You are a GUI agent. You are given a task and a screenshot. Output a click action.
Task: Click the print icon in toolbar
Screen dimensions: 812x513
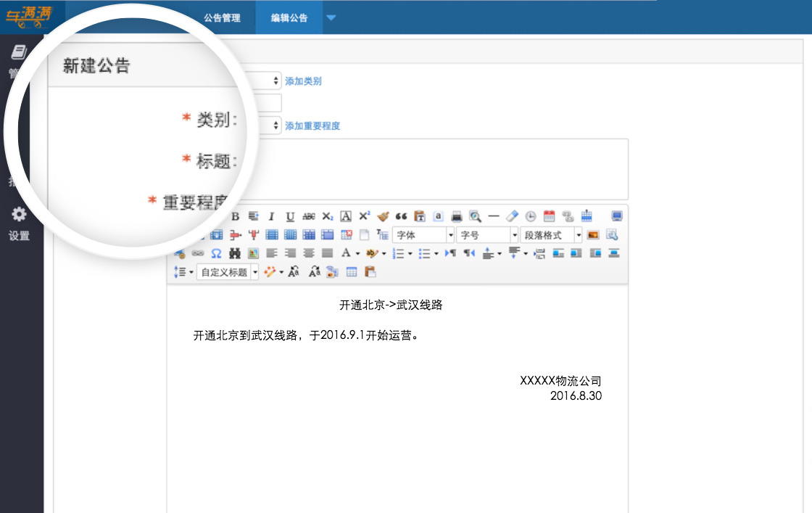pyautogui.click(x=457, y=216)
